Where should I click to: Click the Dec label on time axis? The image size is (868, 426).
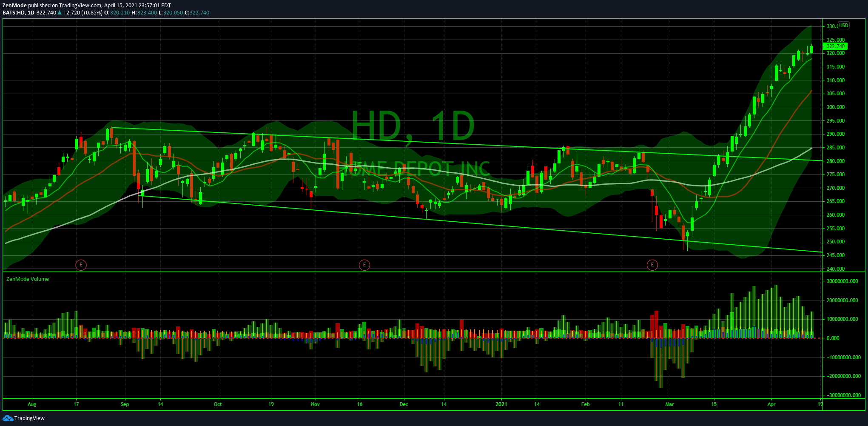(404, 404)
